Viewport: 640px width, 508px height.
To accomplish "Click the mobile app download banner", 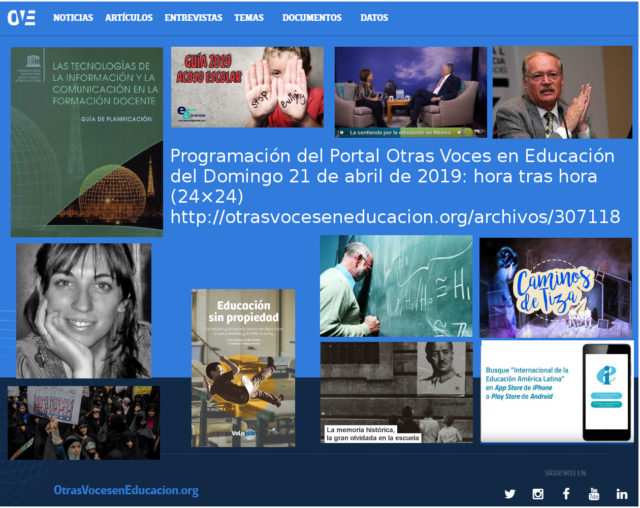I will tap(556, 391).
